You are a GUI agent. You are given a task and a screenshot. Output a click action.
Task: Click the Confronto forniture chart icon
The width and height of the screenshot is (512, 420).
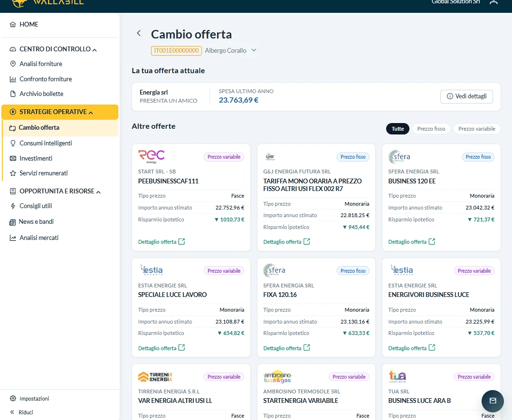pyautogui.click(x=13, y=79)
